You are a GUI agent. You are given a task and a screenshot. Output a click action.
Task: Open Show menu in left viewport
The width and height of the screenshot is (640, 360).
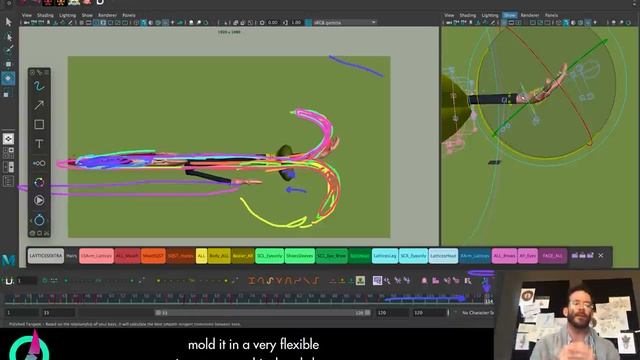click(x=87, y=15)
